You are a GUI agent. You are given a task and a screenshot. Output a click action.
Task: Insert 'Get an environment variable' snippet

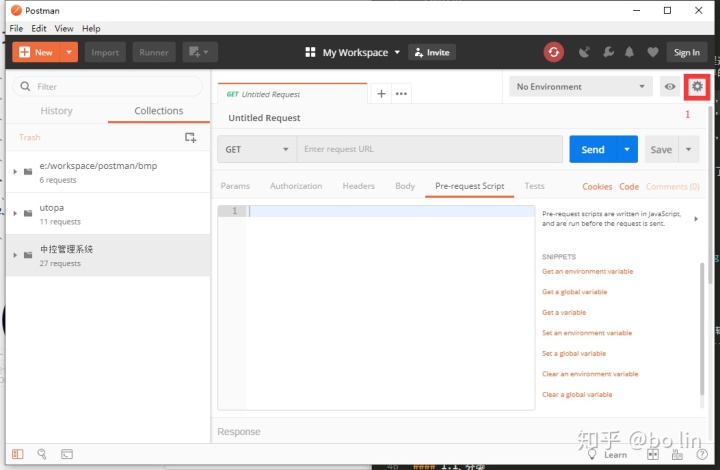[587, 271]
